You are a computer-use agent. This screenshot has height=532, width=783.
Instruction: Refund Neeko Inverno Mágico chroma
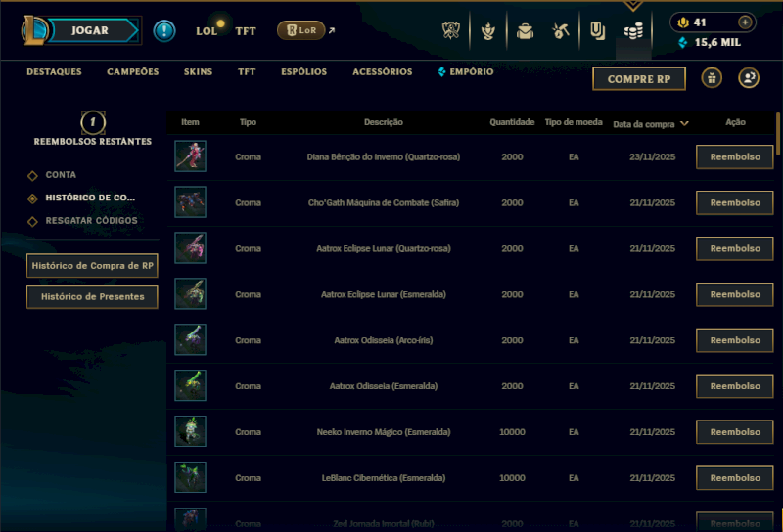pos(735,432)
